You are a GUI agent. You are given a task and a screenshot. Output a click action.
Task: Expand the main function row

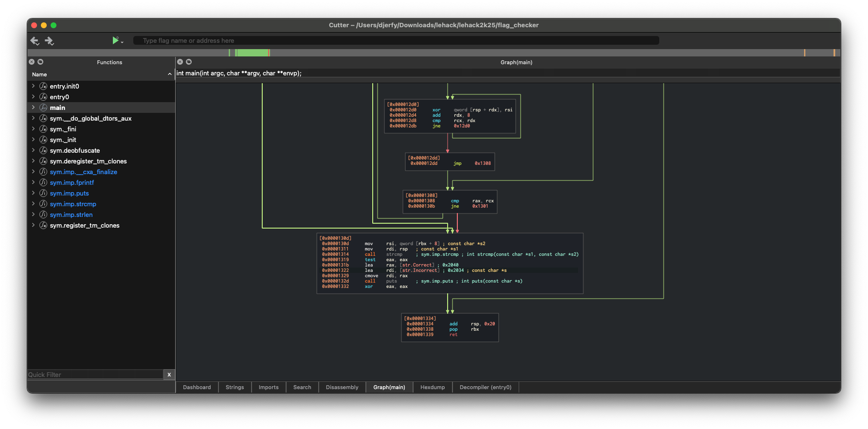[33, 107]
